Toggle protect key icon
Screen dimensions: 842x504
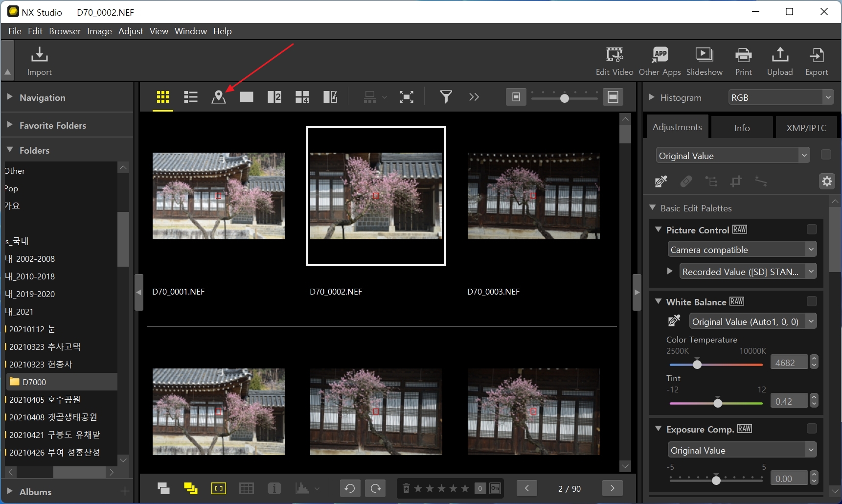click(495, 488)
